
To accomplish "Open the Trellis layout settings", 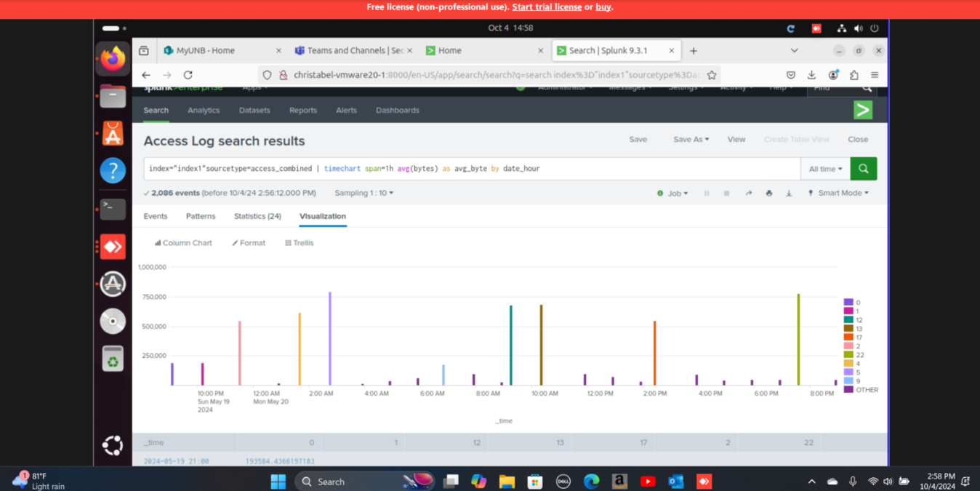I will (299, 243).
